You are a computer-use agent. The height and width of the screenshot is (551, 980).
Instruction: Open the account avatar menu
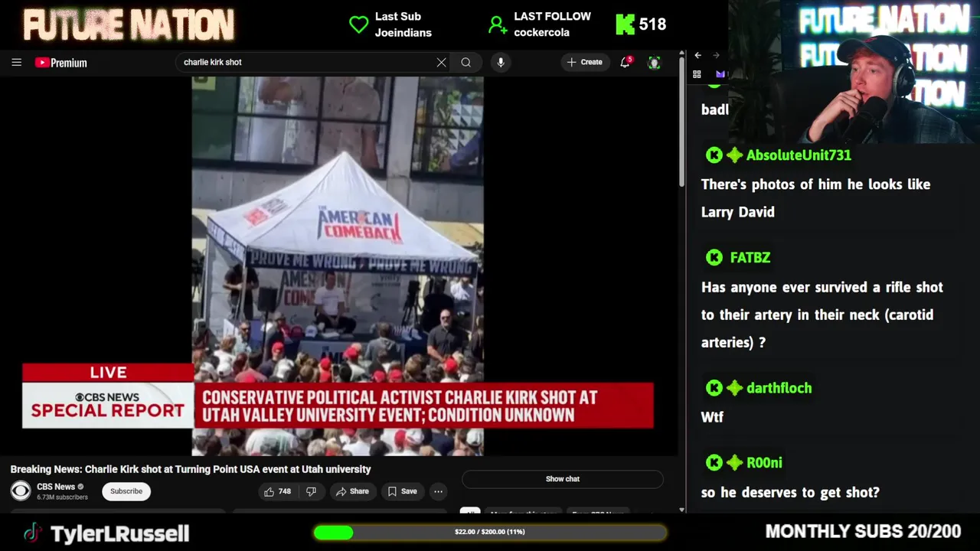pos(654,63)
